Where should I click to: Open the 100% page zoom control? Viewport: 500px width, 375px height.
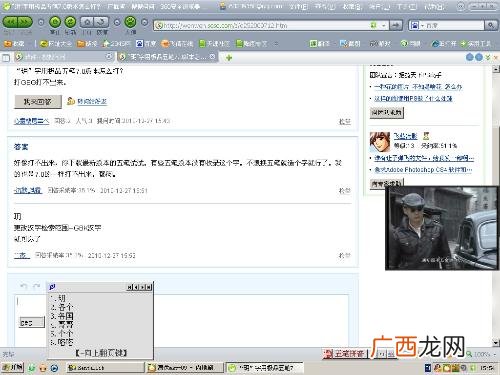pos(482,354)
